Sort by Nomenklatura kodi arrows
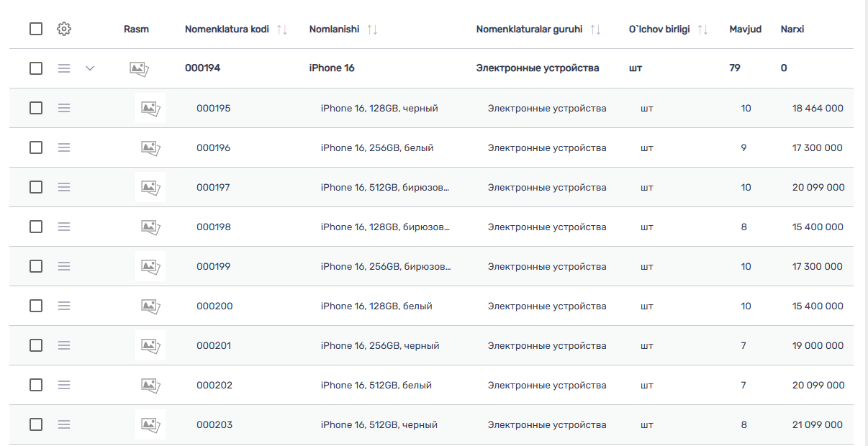Image resolution: width=868 pixels, height=446 pixels. point(282,29)
